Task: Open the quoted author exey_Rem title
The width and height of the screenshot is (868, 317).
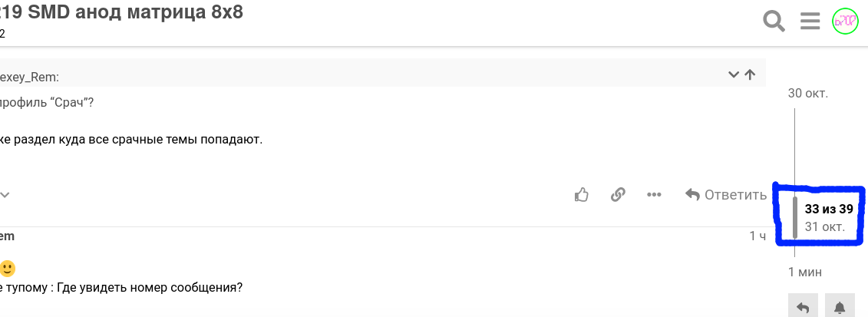Action: coord(29,78)
